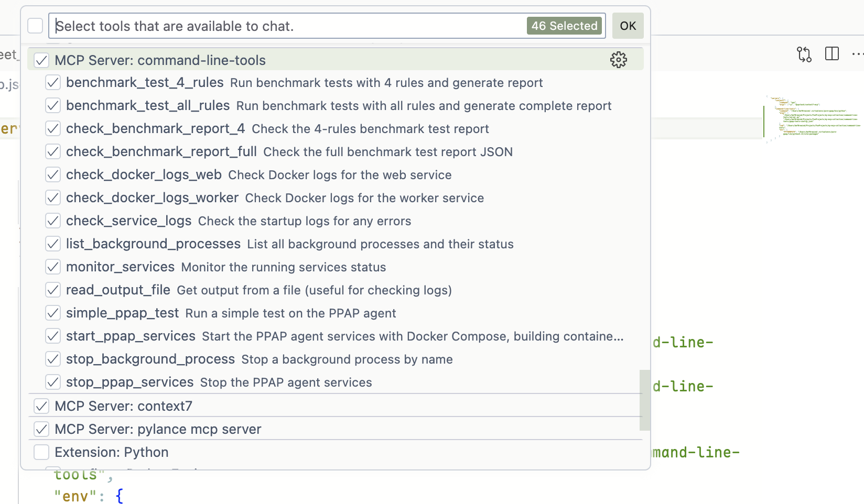The height and width of the screenshot is (504, 864).
Task: Select 'Stop a background process by name' text
Action: tap(347, 359)
